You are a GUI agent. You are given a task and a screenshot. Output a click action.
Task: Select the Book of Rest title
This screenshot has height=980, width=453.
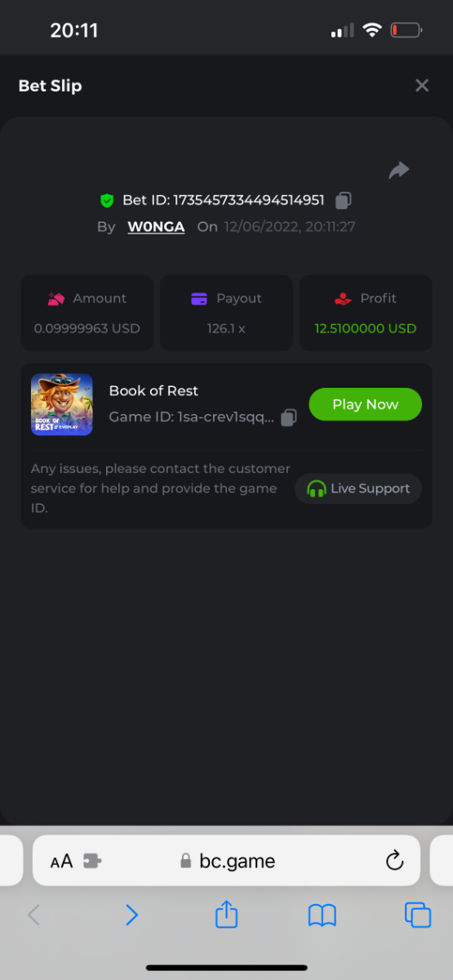coord(153,390)
